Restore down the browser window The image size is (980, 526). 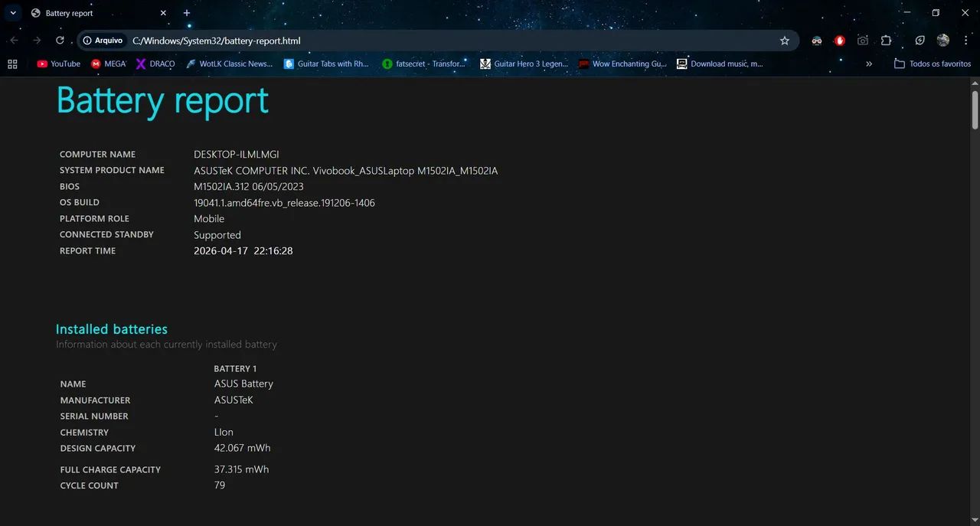click(936, 13)
